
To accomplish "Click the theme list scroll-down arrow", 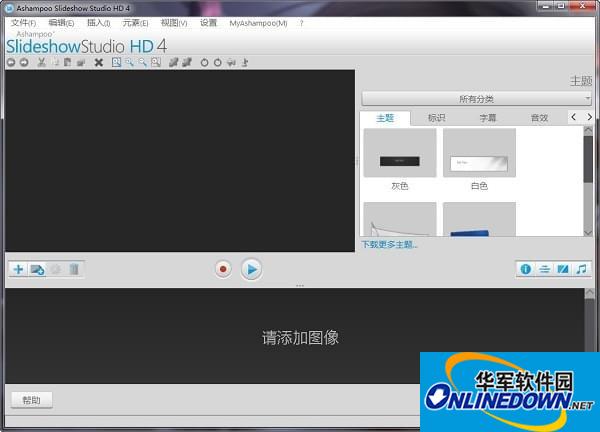I will (588, 233).
